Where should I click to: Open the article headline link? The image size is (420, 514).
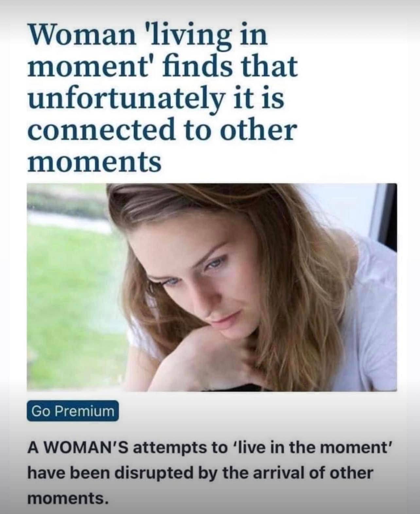[x=163, y=98]
